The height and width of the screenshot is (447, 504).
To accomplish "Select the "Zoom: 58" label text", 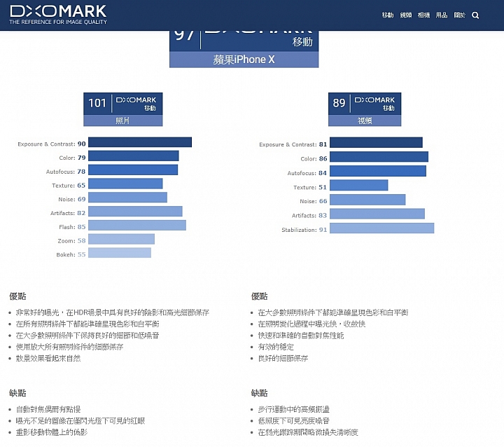I will pos(71,241).
